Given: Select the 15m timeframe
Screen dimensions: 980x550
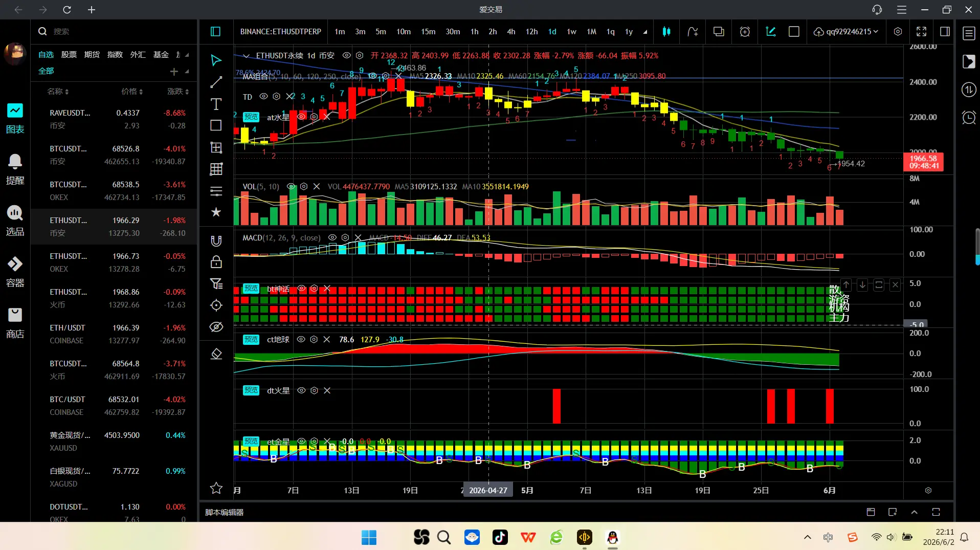Looking at the screenshot, I should click(x=428, y=32).
